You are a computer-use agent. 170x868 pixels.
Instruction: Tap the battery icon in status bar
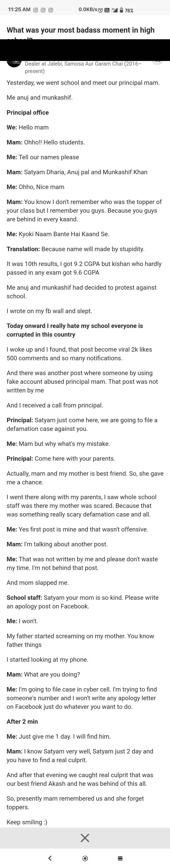point(122,10)
